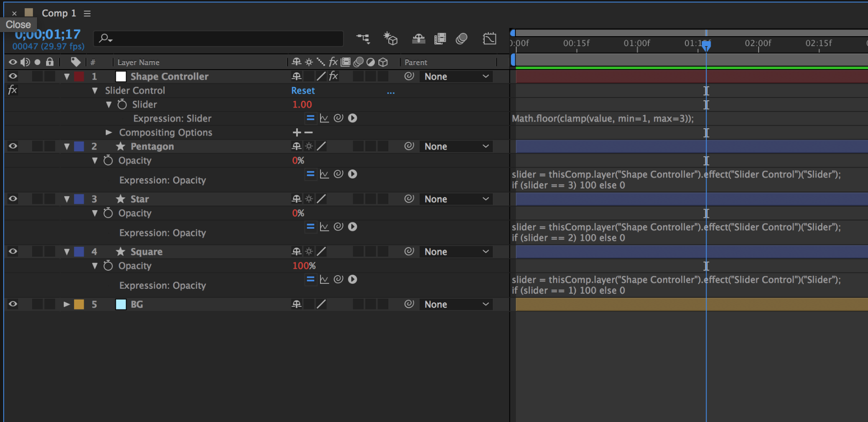Viewport: 868px width, 422px height.
Task: Use the Slider expression pick whip
Action: pos(338,118)
